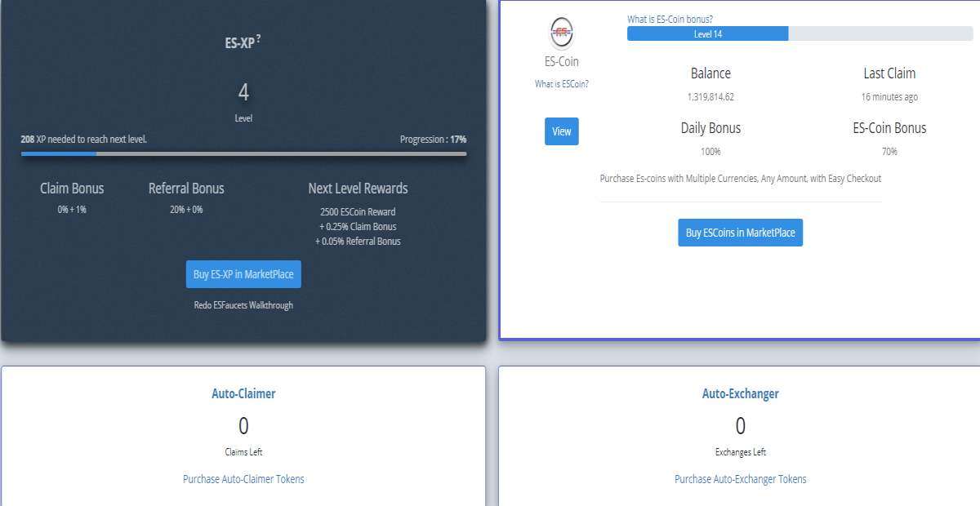
Task: Click the Purchase Es-coins description text
Action: (740, 178)
